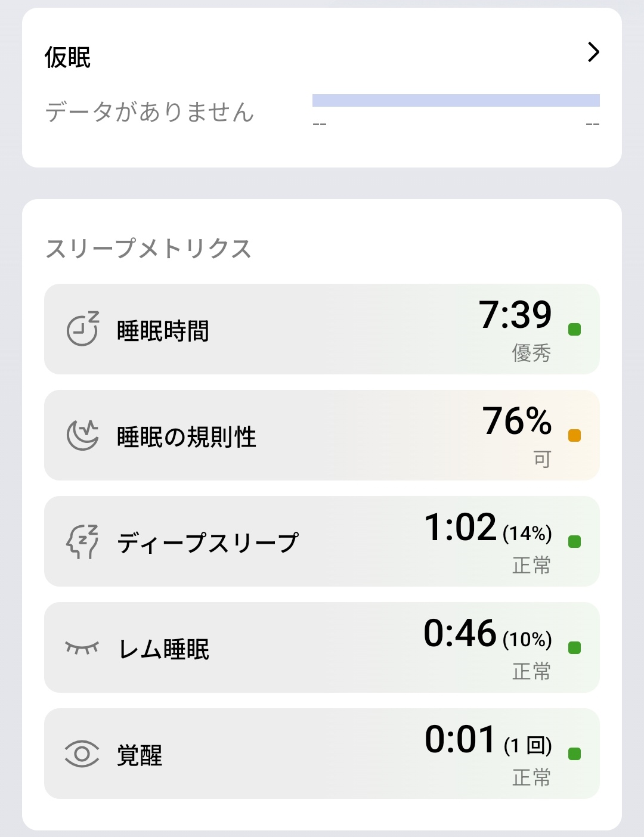This screenshot has height=837, width=644.
Task: Click green status dot for 覚醒
Action: tap(575, 754)
